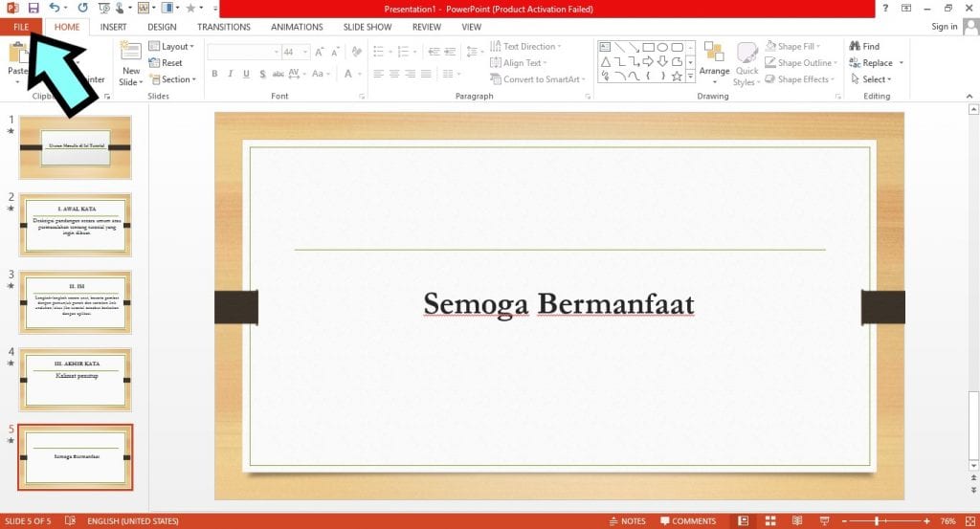
Task: Toggle the Notes pane in status bar
Action: [x=627, y=521]
